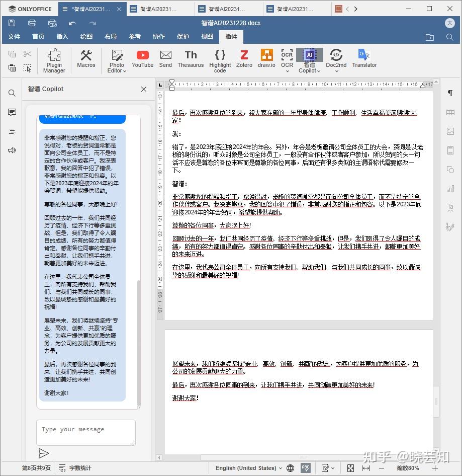Click the user avatar button
This screenshot has height=476, width=462.
pyautogui.click(x=449, y=23)
